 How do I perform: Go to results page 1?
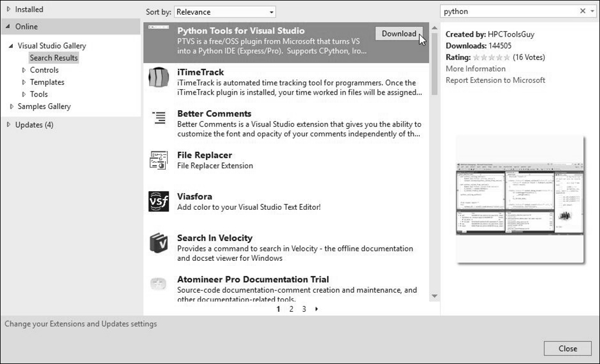278,309
